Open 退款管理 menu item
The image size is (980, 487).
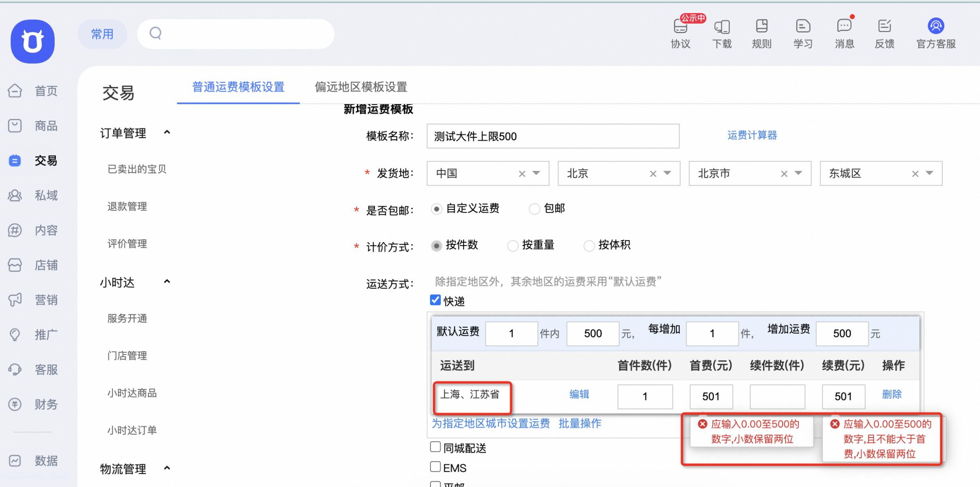click(127, 206)
